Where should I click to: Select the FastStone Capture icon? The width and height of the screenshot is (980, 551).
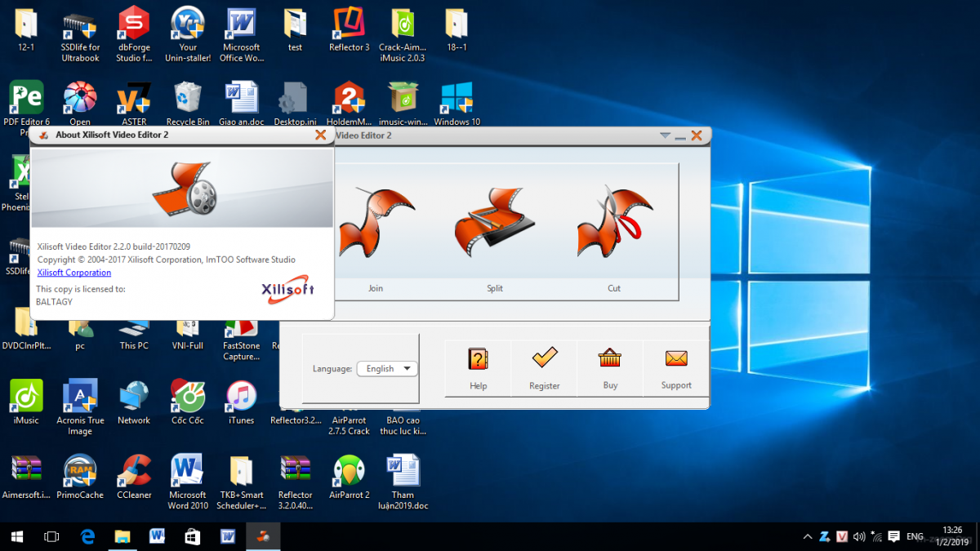tap(242, 340)
